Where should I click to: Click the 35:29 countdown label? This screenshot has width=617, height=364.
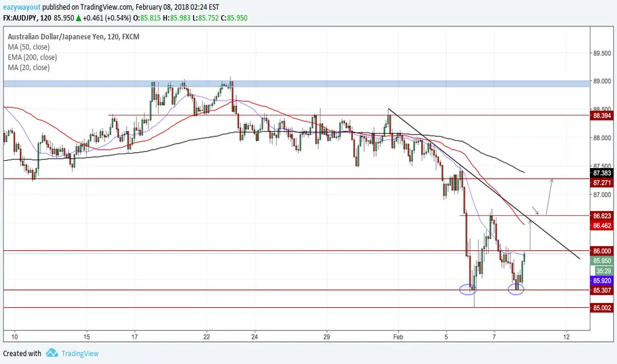tap(603, 271)
